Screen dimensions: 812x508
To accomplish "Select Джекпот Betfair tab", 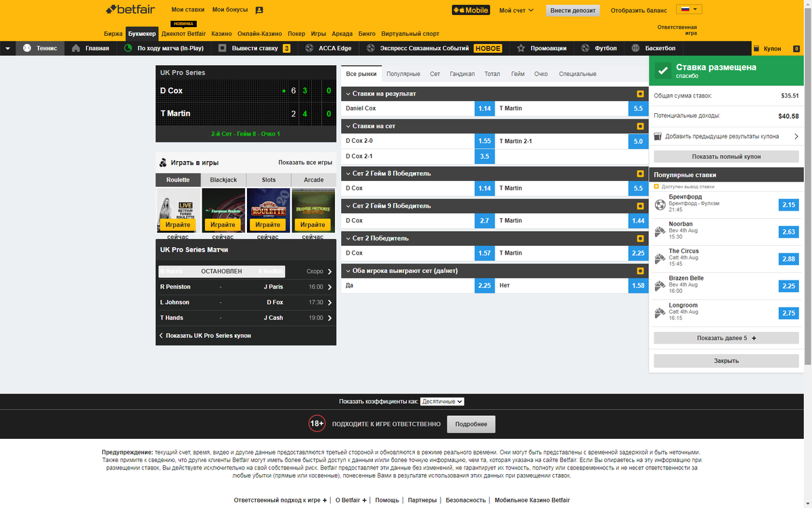I will [183, 33].
